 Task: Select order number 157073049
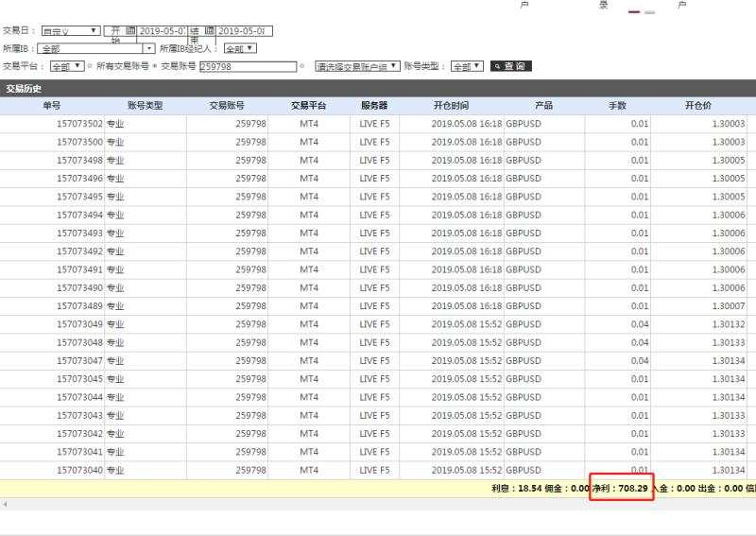(x=79, y=324)
